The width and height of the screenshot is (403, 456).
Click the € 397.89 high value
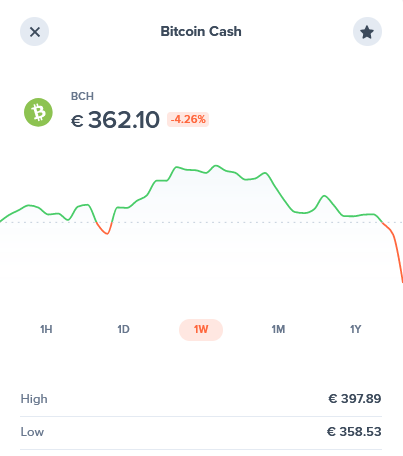(x=355, y=399)
